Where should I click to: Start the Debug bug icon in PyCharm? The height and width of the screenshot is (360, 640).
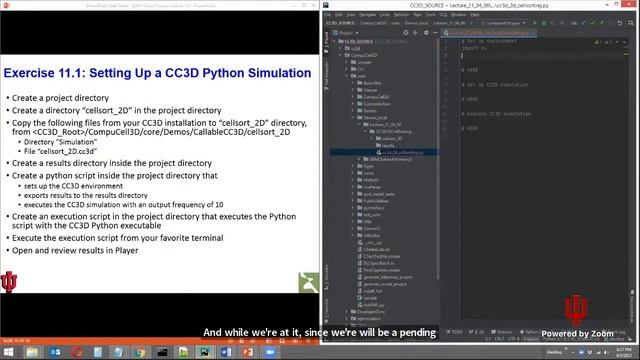tap(544, 23)
